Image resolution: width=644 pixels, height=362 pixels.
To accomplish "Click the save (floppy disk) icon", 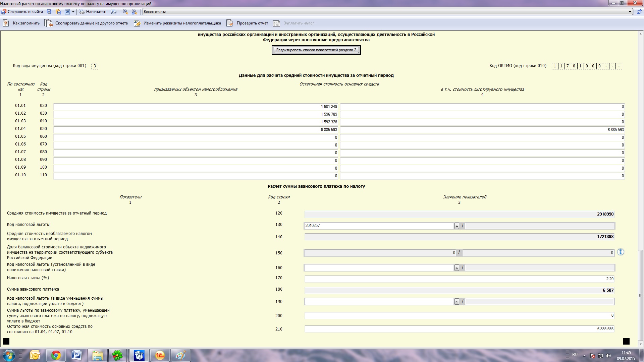I will (49, 12).
